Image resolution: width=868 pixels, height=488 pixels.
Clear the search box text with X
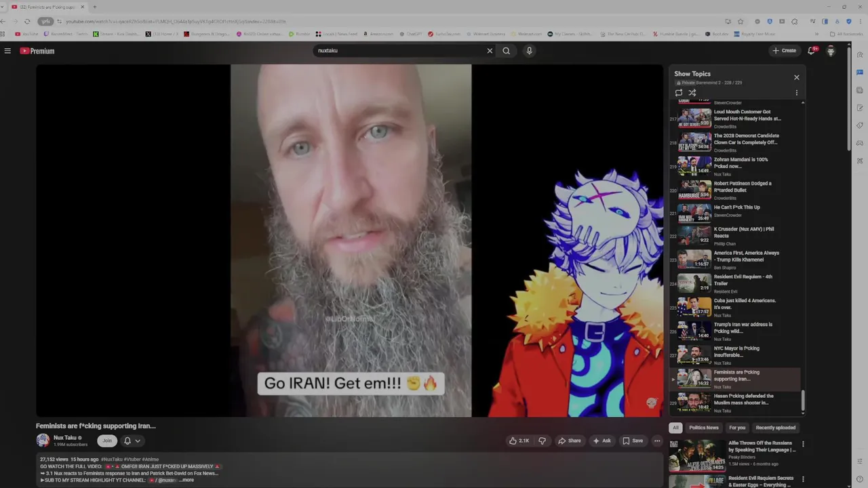click(490, 51)
